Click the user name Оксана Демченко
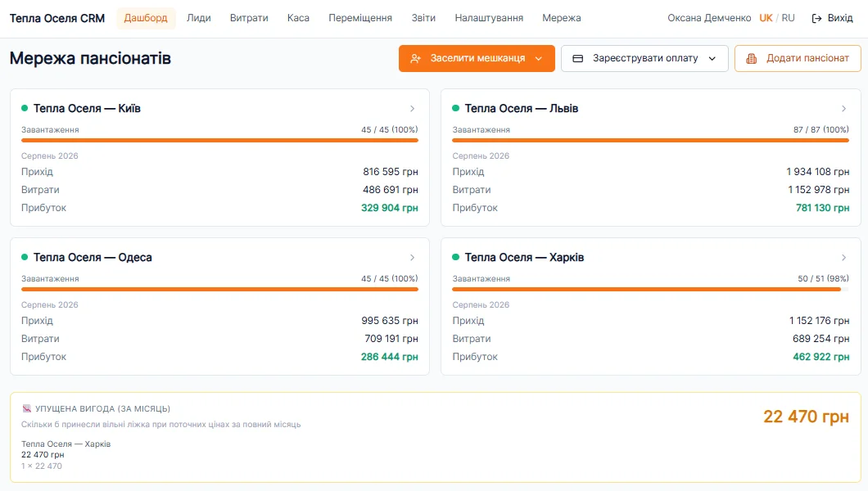 (x=709, y=18)
